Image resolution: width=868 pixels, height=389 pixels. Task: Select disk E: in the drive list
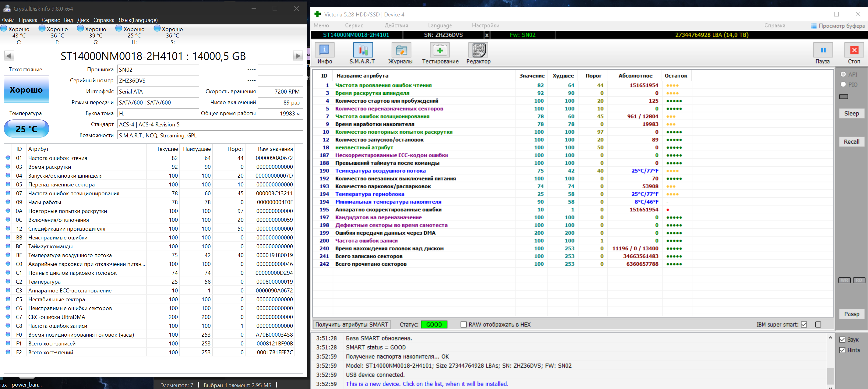(x=57, y=35)
